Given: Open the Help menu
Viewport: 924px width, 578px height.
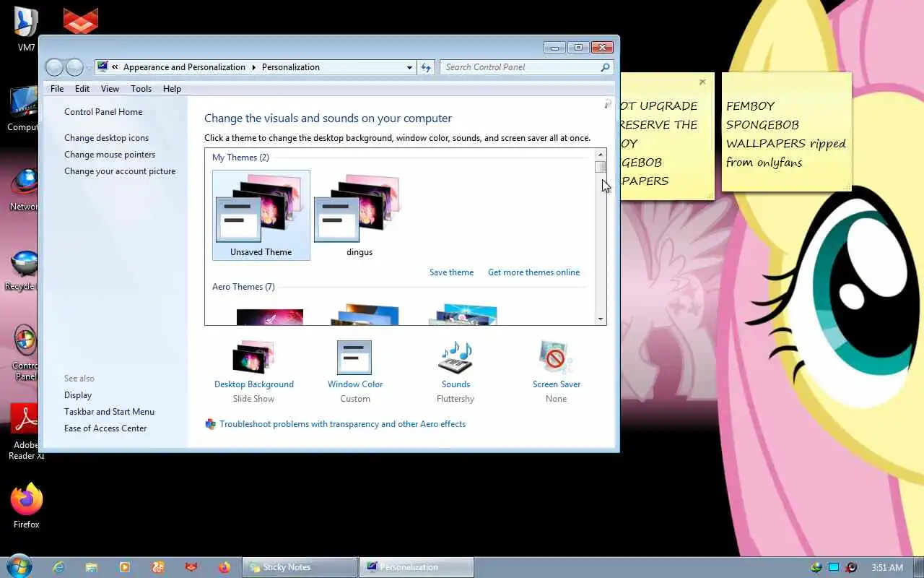Looking at the screenshot, I should pos(172,89).
